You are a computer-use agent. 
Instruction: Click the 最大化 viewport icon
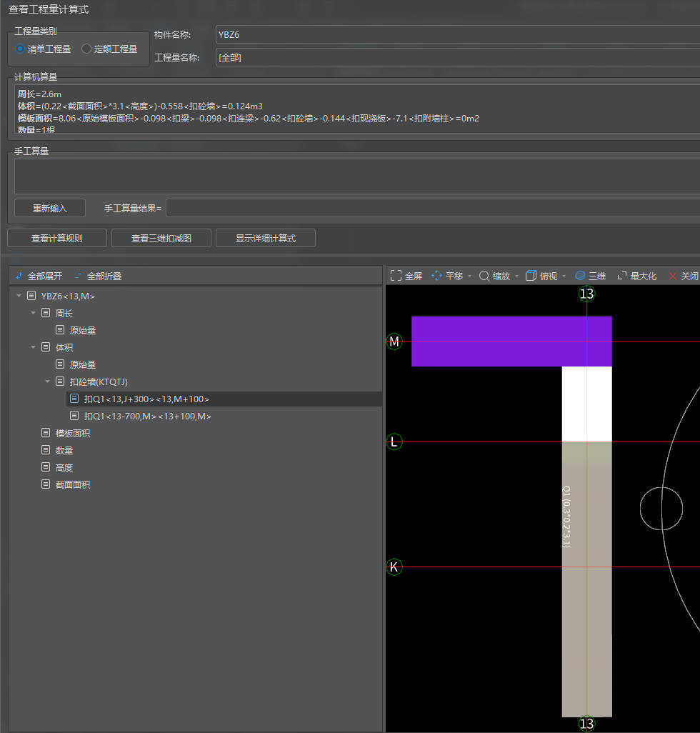click(x=622, y=276)
